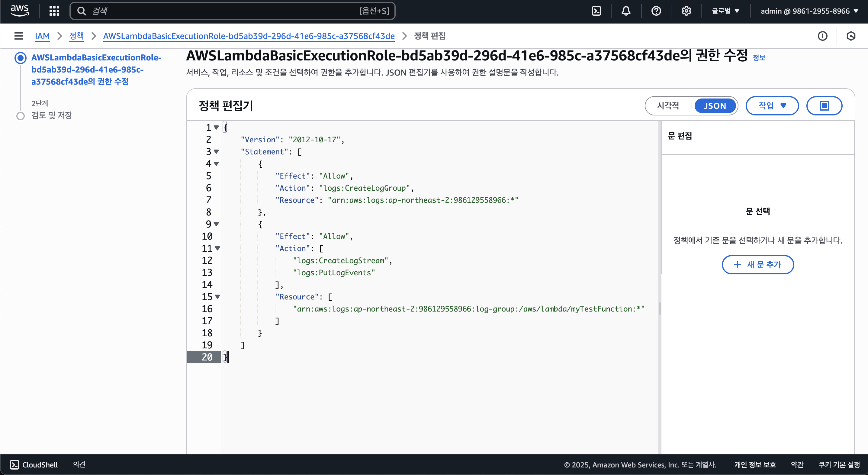Go to 정책 breadcrumb link
The image size is (868, 475).
(76, 36)
